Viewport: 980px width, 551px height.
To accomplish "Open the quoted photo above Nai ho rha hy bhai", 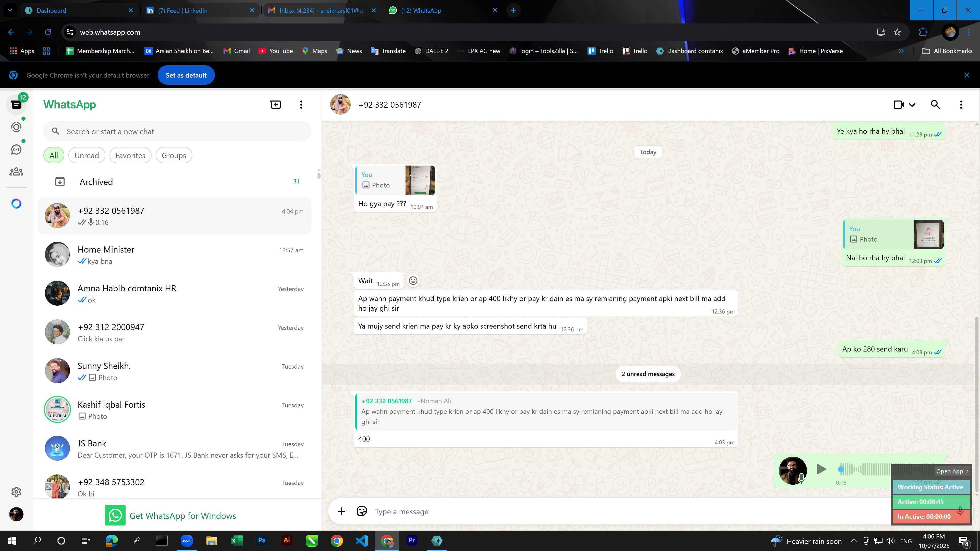I will pyautogui.click(x=893, y=234).
